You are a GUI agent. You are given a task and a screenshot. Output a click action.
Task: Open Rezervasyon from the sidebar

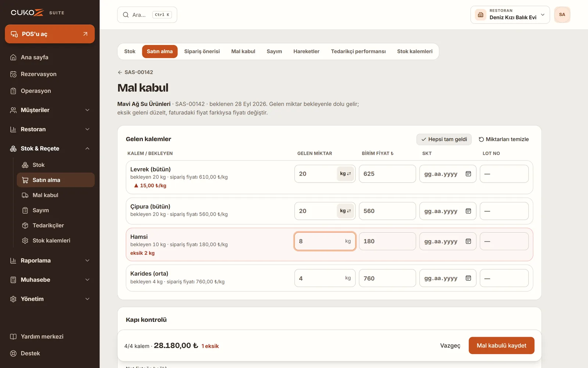tap(50, 74)
